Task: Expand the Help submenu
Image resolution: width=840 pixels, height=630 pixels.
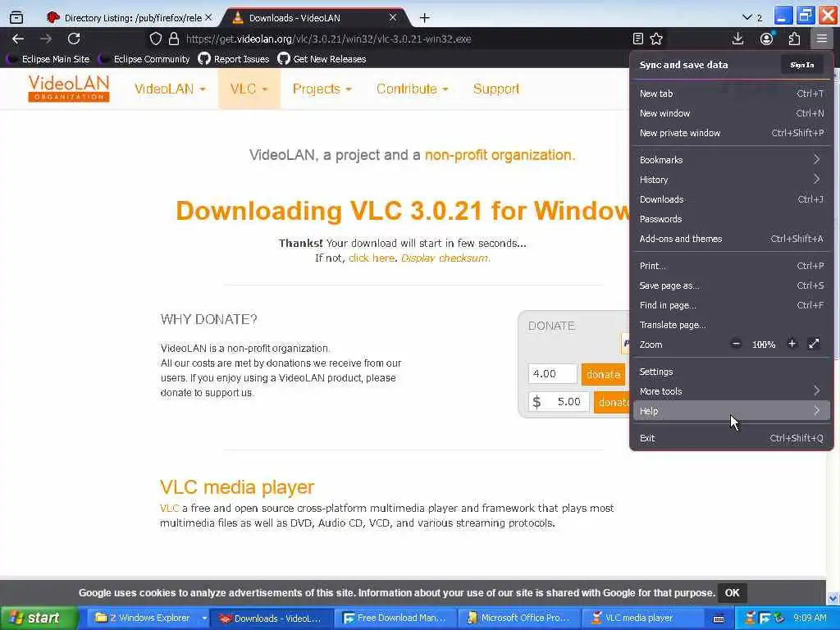Action: click(731, 411)
